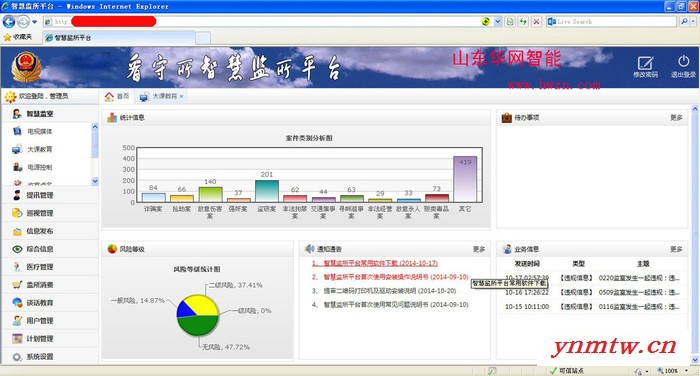The width and height of the screenshot is (700, 376).
Task: Click 更多 in 待办事项 panel
Action: click(x=676, y=118)
